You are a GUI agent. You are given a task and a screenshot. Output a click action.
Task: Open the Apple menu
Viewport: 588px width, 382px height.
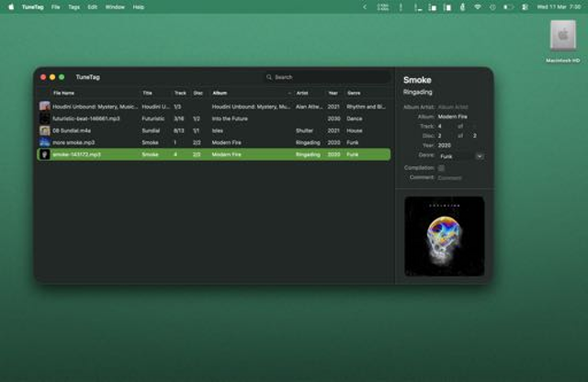pyautogui.click(x=11, y=6)
